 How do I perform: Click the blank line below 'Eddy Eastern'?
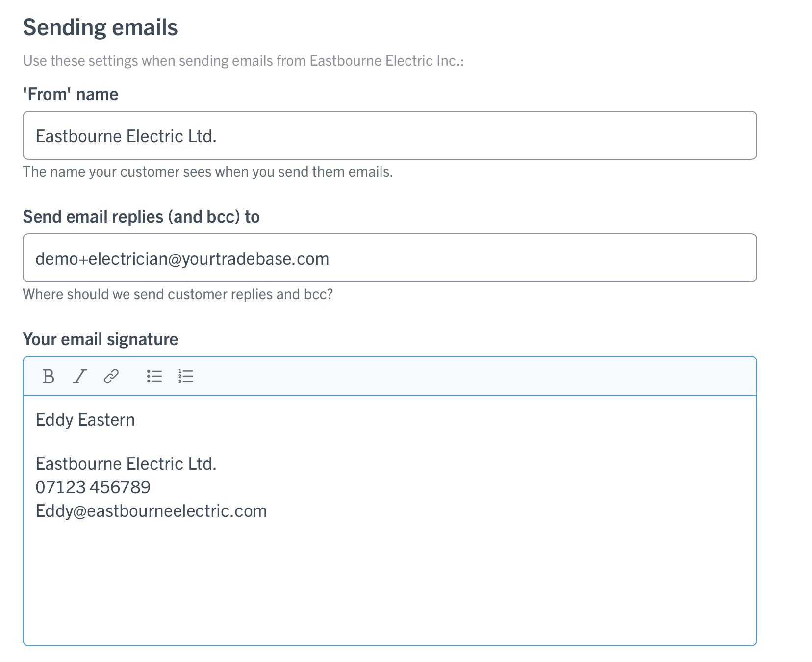(390, 442)
